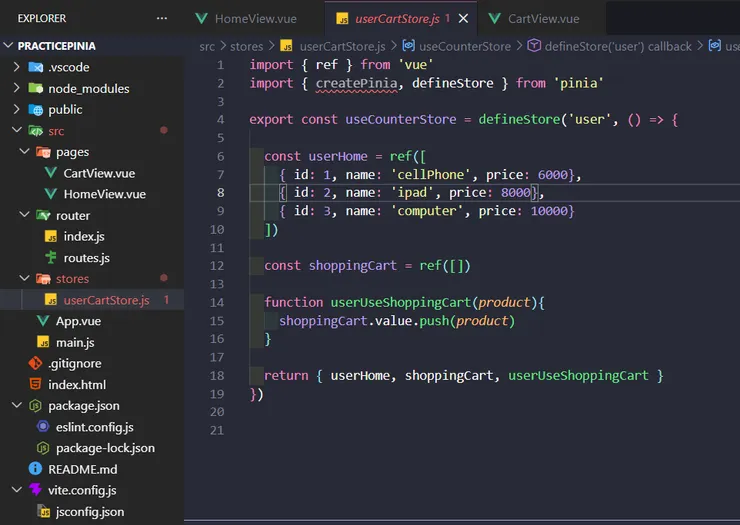The width and height of the screenshot is (740, 525).
Task: Collapse the PRACTICEPINIA root folder
Action: 10,46
